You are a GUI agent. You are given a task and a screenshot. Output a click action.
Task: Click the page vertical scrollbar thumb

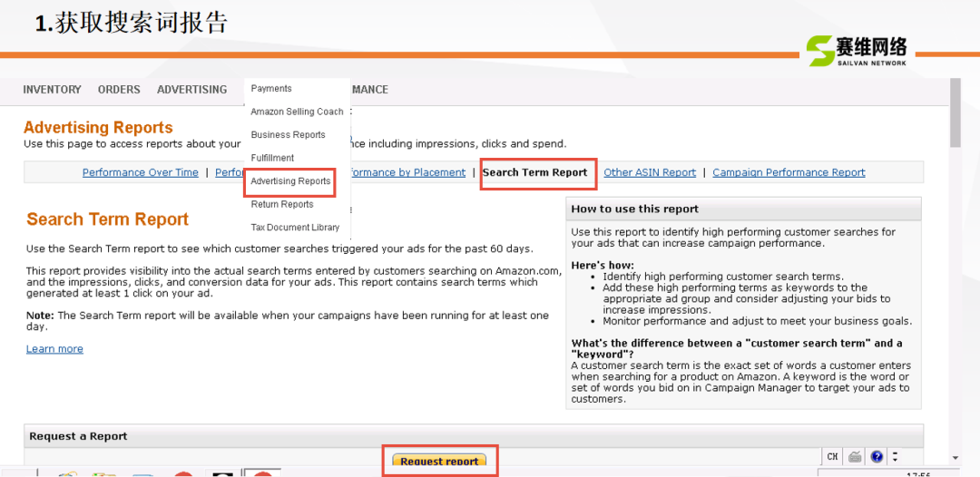955,113
